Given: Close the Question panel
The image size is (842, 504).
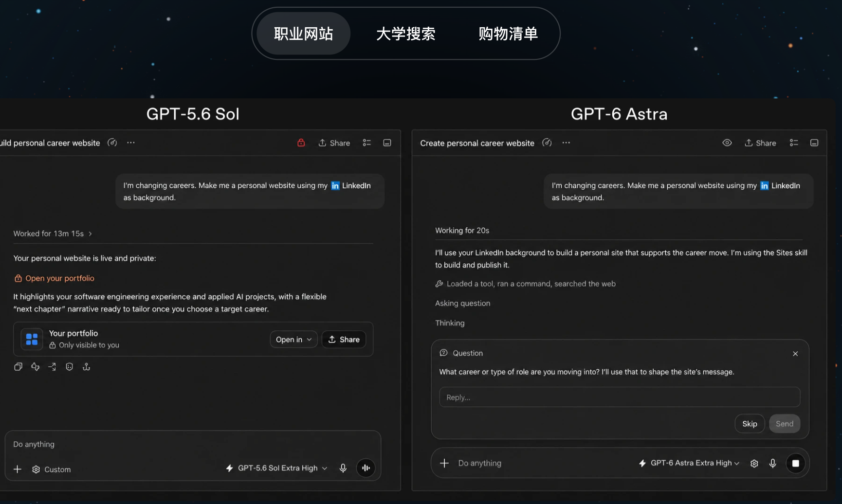Looking at the screenshot, I should 795,354.
